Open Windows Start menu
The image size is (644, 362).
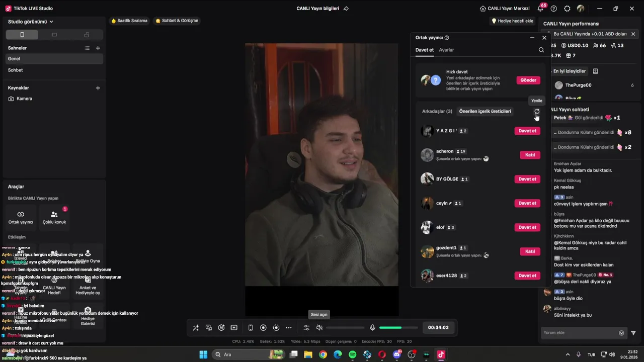[x=203, y=354]
